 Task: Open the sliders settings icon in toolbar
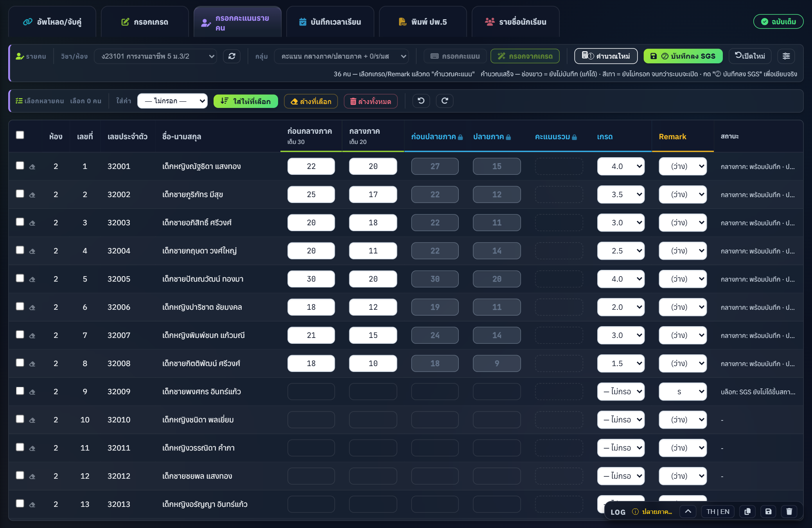(x=786, y=56)
